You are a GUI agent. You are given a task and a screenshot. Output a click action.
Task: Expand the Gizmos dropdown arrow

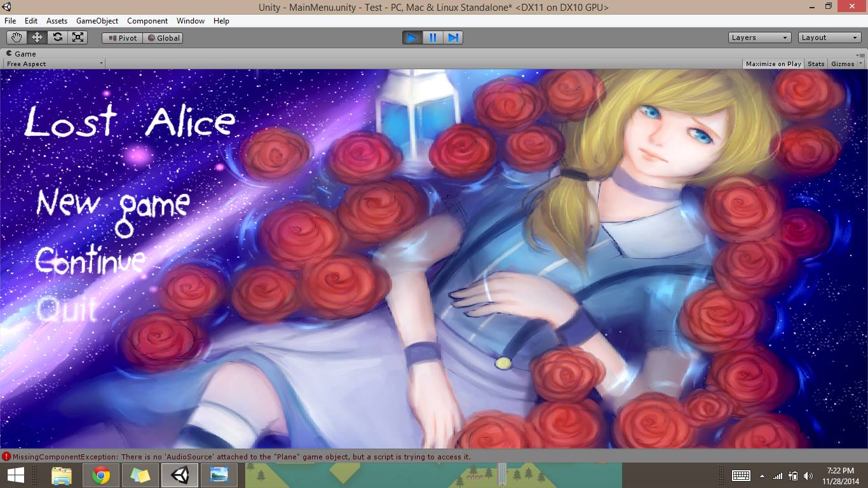[860, 64]
